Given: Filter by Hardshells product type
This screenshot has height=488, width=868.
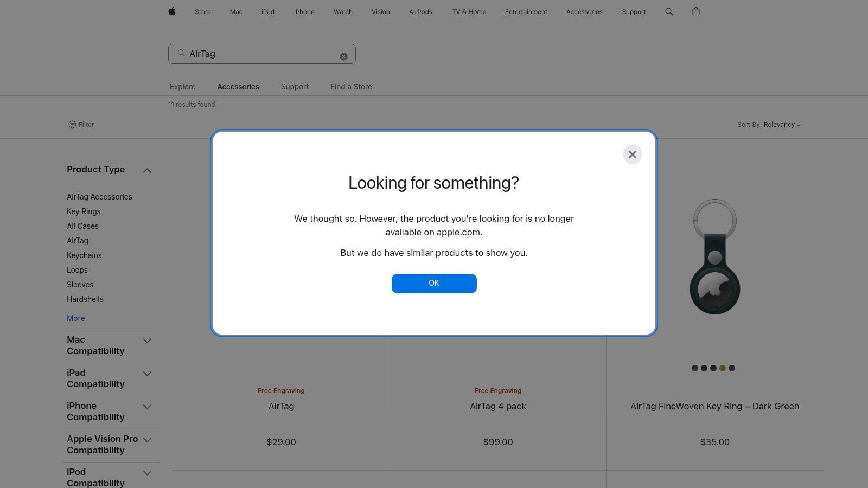Looking at the screenshot, I should click(85, 299).
